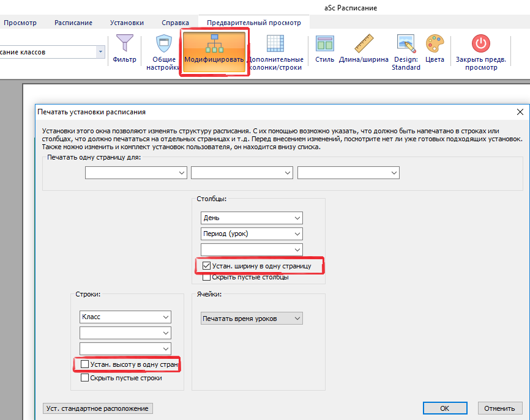Open the Период (урок) dropdown
The width and height of the screenshot is (530, 420).
297,234
